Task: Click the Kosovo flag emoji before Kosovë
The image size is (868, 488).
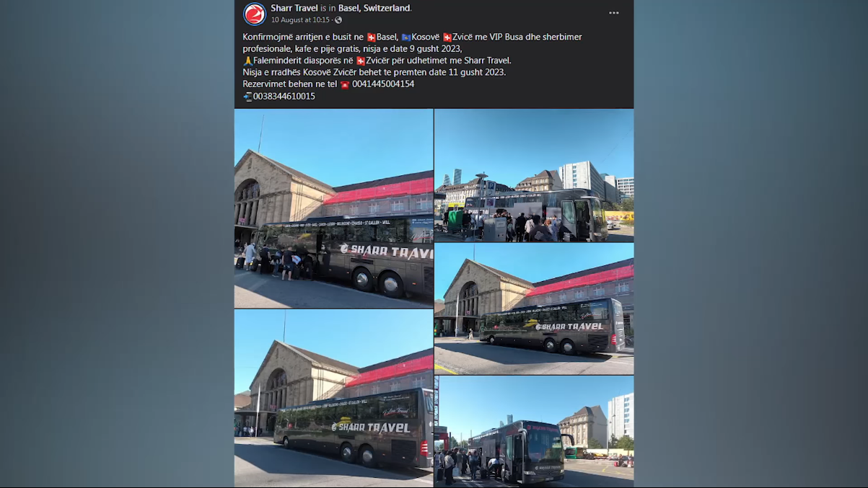Action: pos(406,37)
